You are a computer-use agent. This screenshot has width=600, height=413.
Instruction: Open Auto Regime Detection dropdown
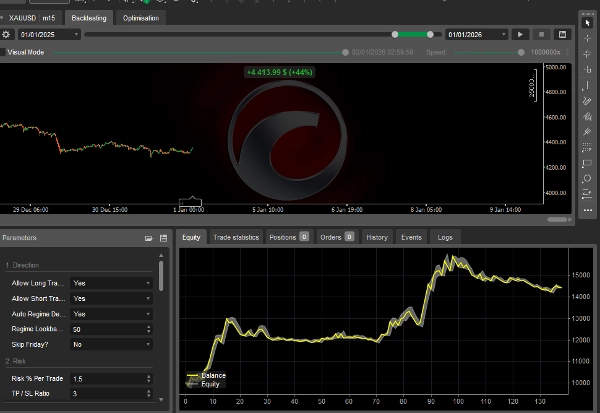tap(111, 314)
